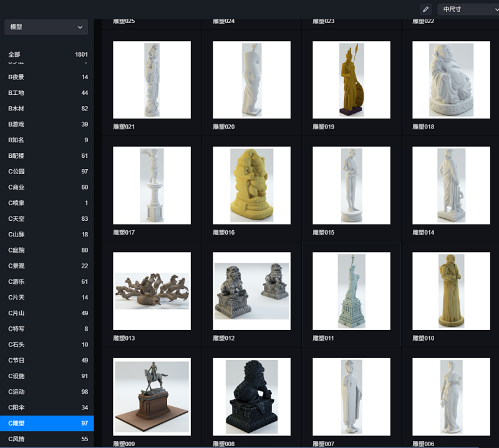Image resolution: width=499 pixels, height=448 pixels.
Task: Choose the 雕塑014 draped statue thumbnail
Action: 451,185
